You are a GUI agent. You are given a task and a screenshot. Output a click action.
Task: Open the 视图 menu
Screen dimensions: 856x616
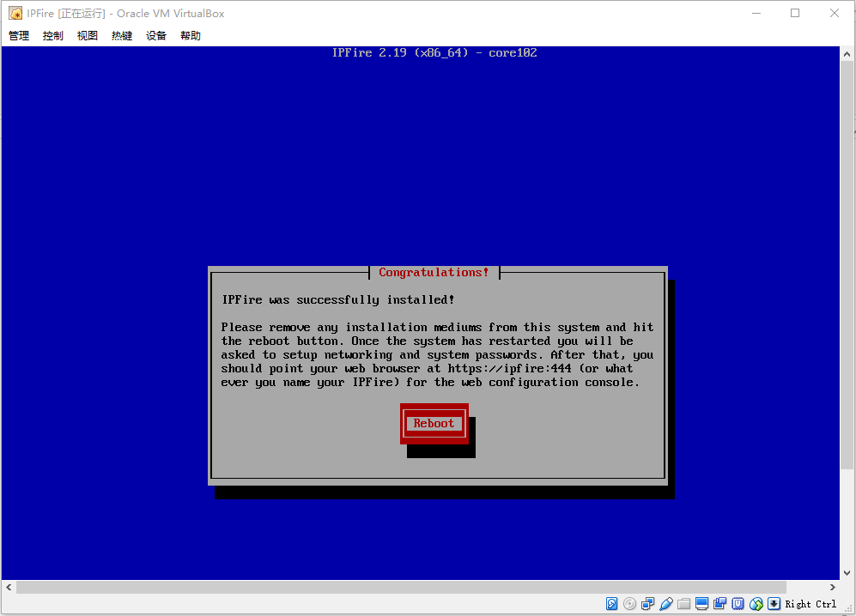coord(88,35)
